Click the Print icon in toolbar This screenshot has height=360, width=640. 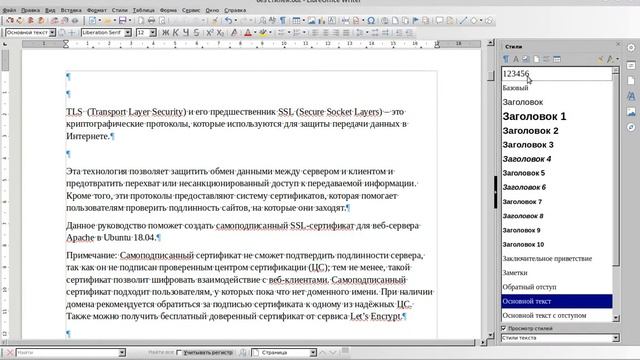[x=151, y=20]
